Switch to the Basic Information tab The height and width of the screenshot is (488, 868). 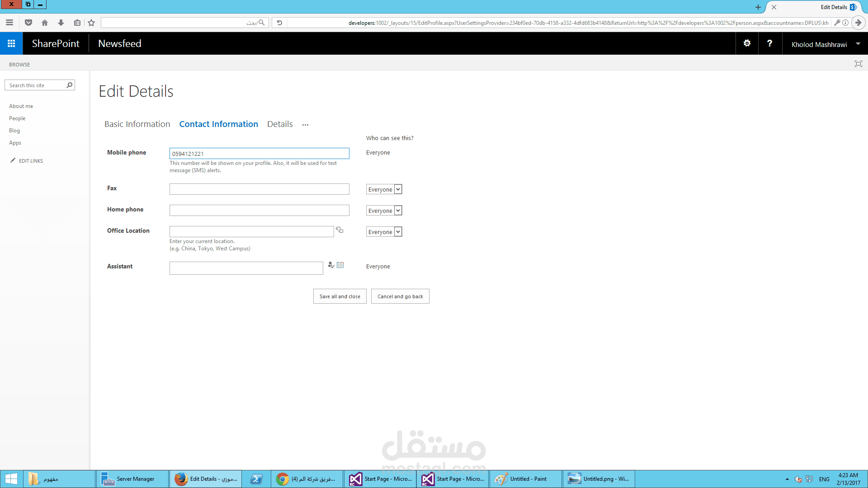point(137,124)
